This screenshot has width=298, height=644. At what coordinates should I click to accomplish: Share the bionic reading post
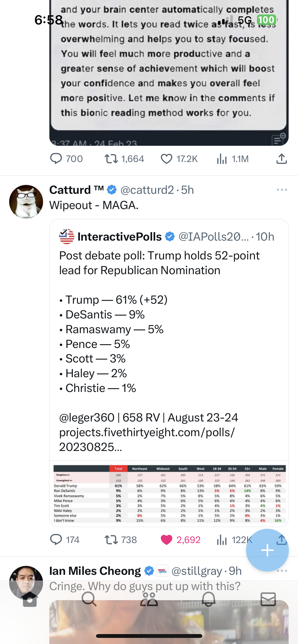pyautogui.click(x=281, y=159)
